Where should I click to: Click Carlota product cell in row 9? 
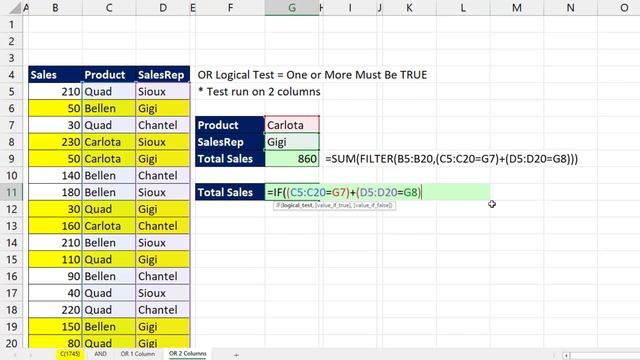pos(109,159)
